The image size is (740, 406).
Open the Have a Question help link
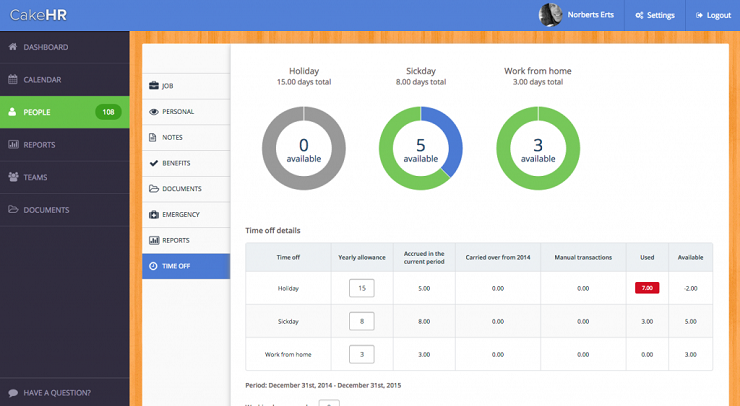coord(56,392)
